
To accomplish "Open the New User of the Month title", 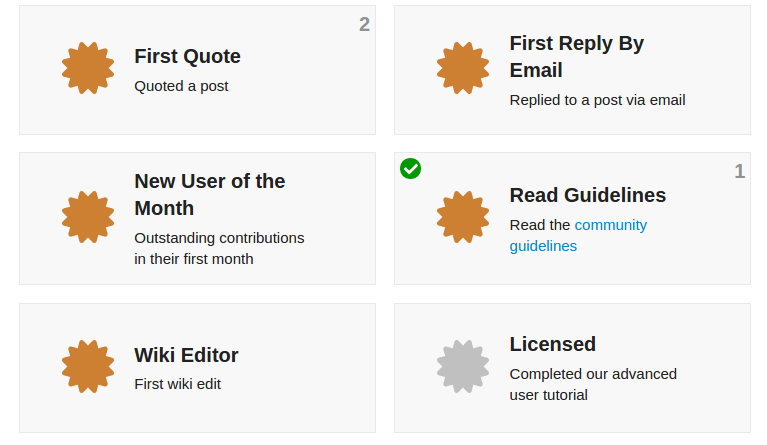I will pyautogui.click(x=210, y=195).
